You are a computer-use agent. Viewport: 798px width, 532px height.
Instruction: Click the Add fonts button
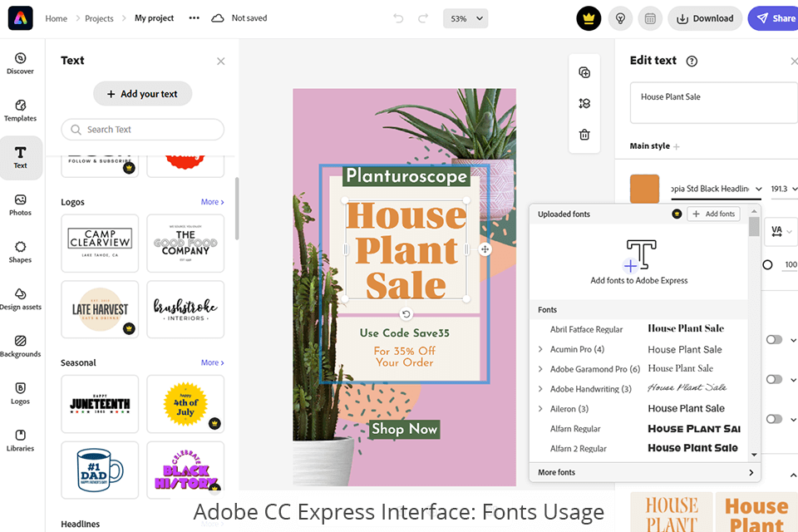713,214
